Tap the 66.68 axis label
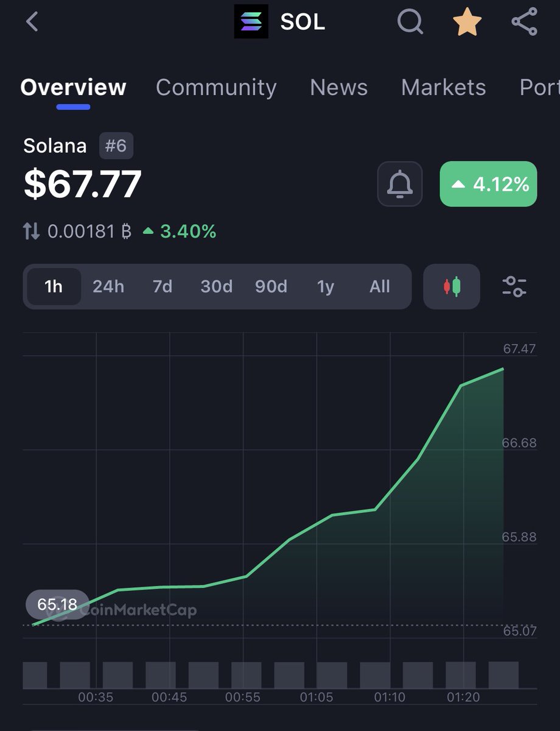Screen dimensions: 560x731 (x=519, y=443)
